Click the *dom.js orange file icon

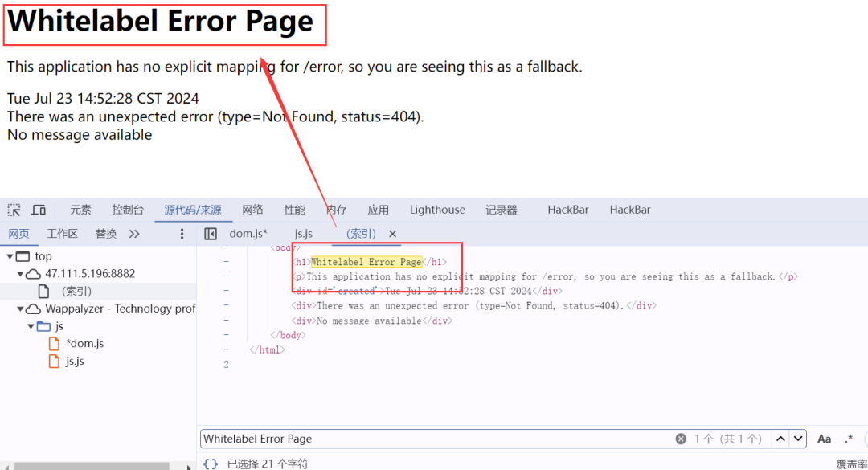click(55, 344)
